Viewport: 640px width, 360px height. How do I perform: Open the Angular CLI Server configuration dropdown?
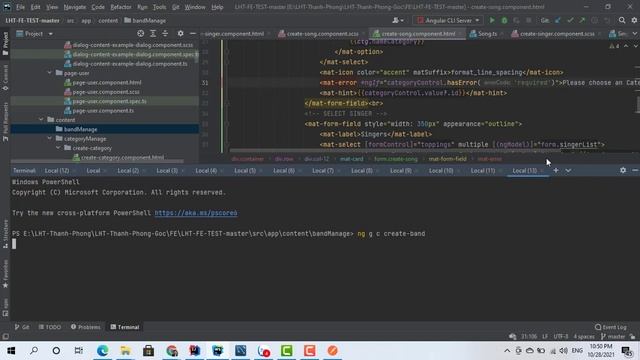coord(448,20)
